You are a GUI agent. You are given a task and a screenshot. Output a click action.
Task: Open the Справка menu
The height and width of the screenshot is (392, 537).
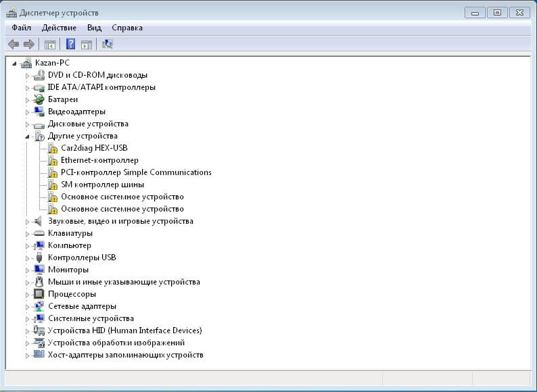click(127, 28)
